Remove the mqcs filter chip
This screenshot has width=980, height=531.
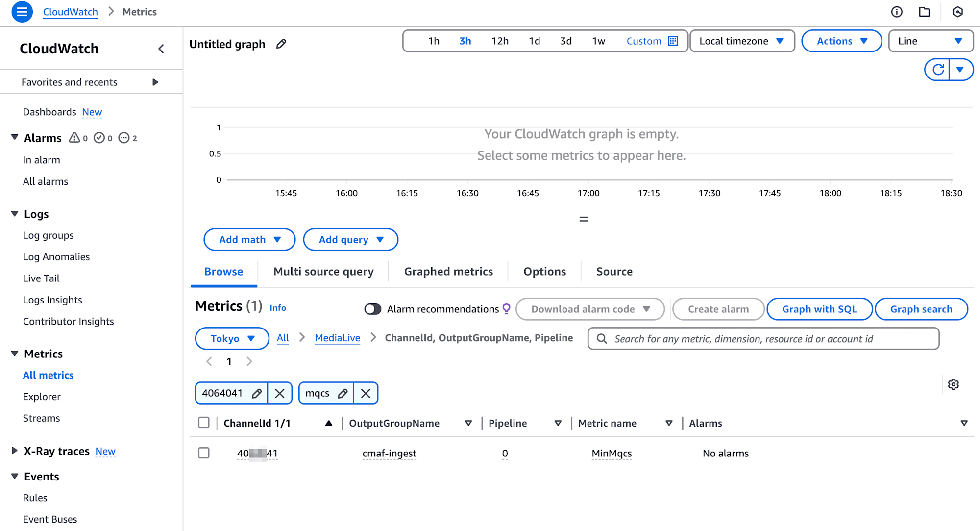click(x=366, y=393)
